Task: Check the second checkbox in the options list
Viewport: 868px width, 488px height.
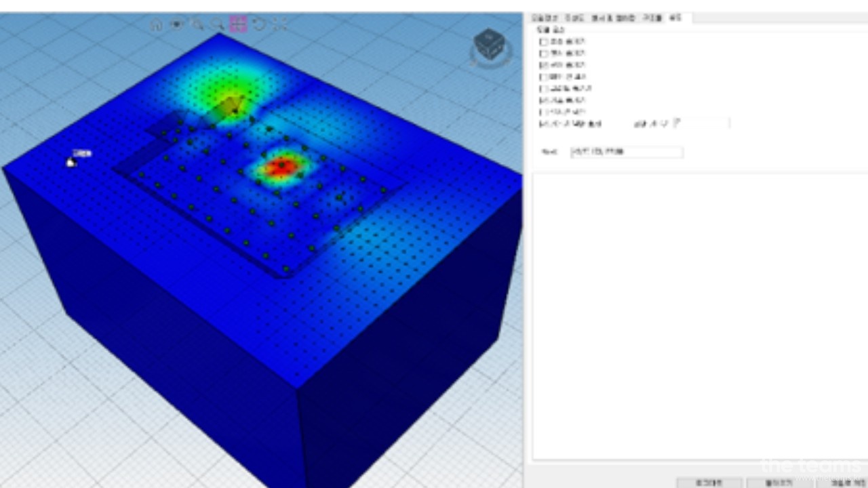Action: pyautogui.click(x=543, y=53)
